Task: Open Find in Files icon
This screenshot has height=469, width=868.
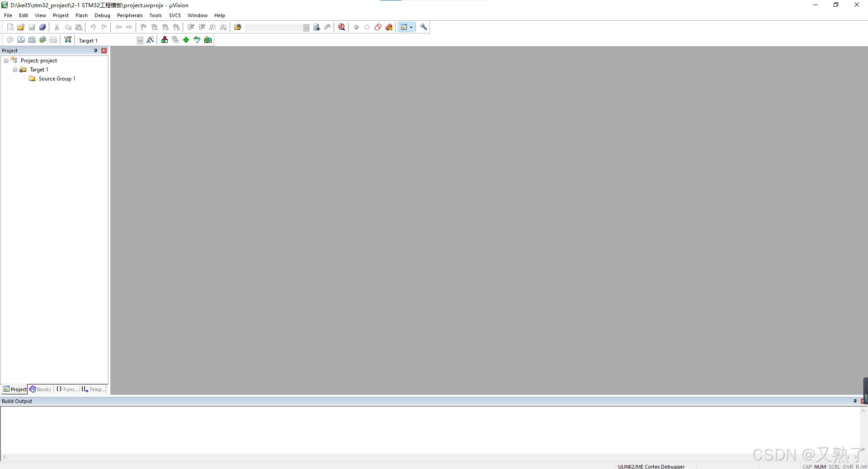Action: (x=238, y=27)
